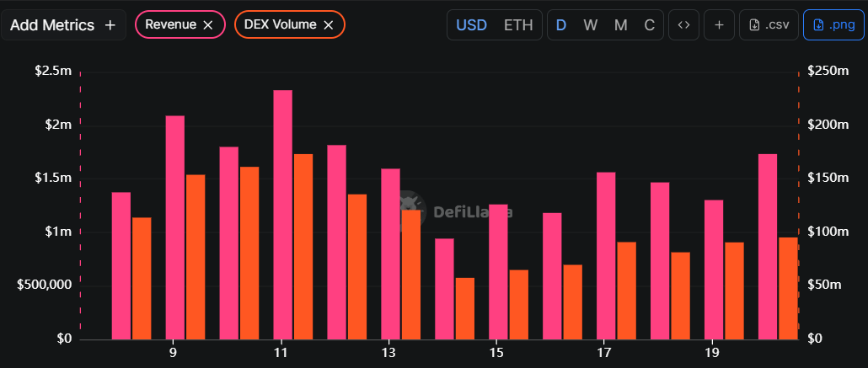The image size is (868, 368).
Task: Click the embed code icon button
Action: pos(683,25)
